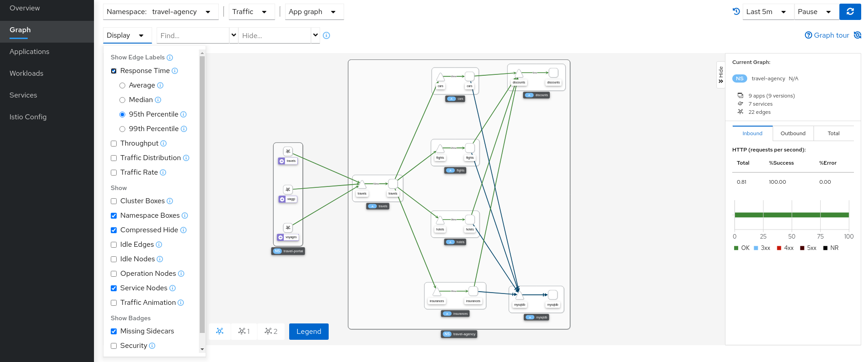
Task: Select the default graph layout icon
Action: pyautogui.click(x=220, y=331)
